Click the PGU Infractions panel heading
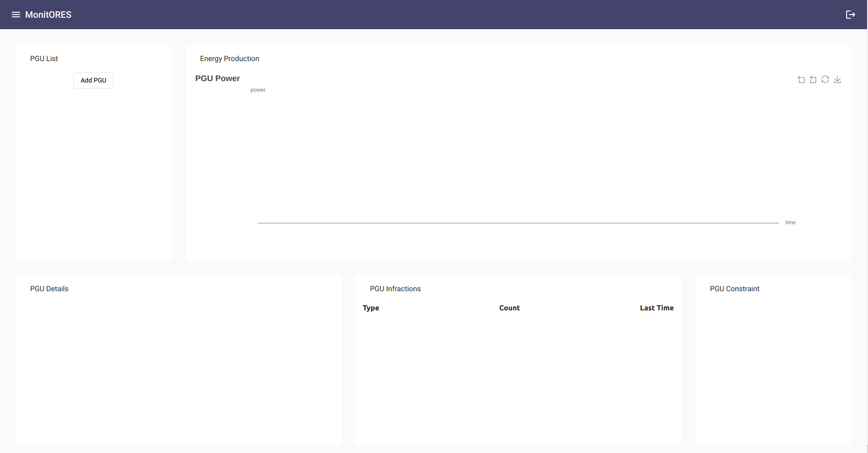 coord(395,289)
